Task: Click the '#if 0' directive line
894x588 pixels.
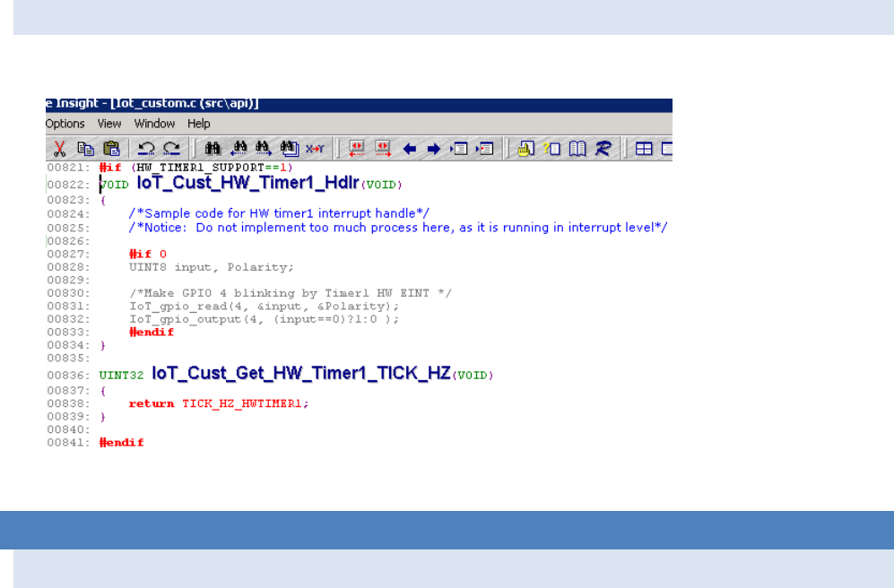Action: pos(148,255)
